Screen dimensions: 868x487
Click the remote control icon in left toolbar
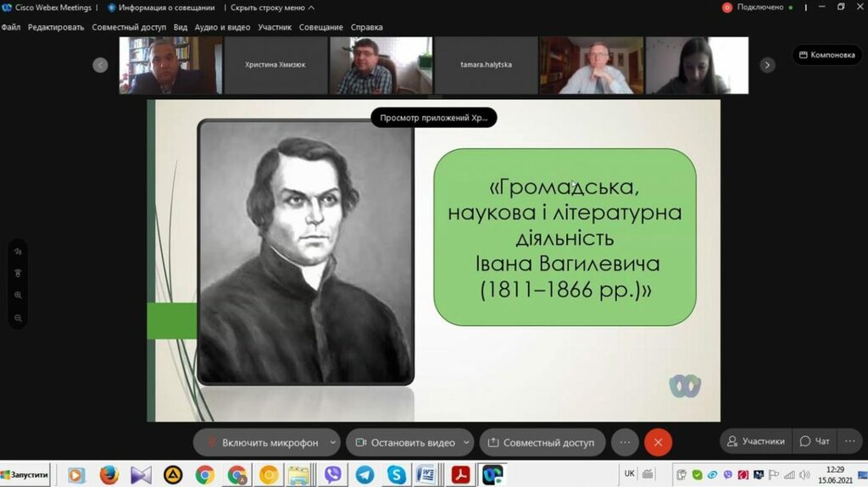pyautogui.click(x=18, y=273)
